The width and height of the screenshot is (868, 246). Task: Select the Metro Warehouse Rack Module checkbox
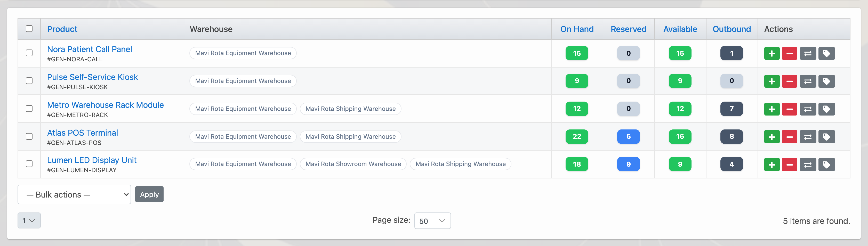pos(29,109)
